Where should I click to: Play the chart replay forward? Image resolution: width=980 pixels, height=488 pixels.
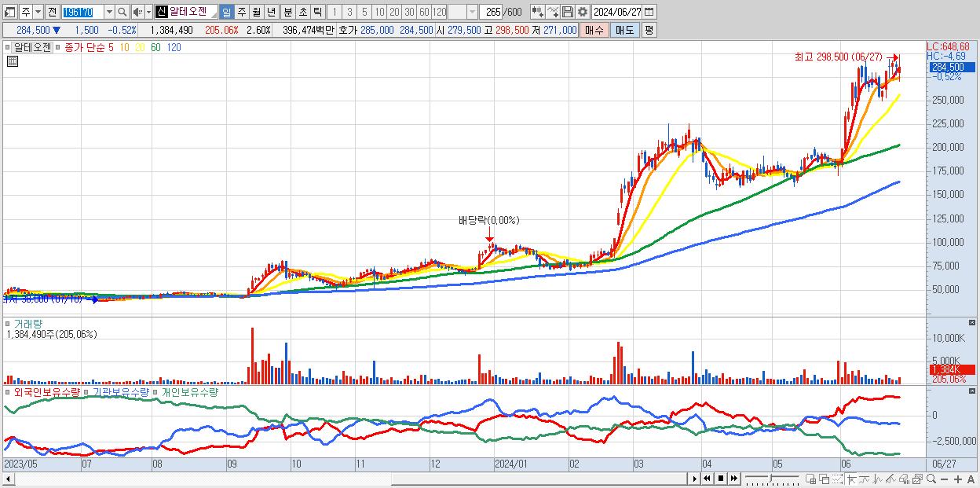[694, 479]
